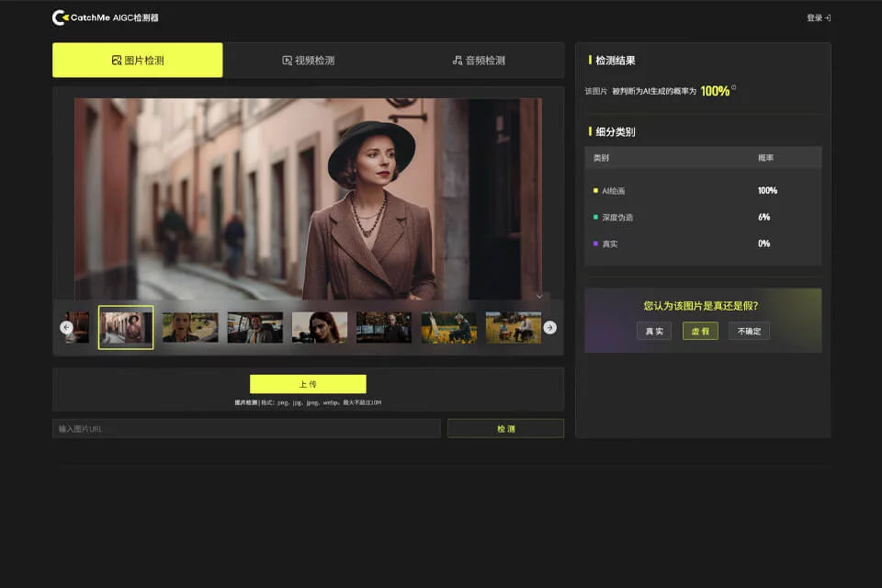Pick the red-haired woman with camera thumbnail
The height and width of the screenshot is (588, 882).
point(320,327)
